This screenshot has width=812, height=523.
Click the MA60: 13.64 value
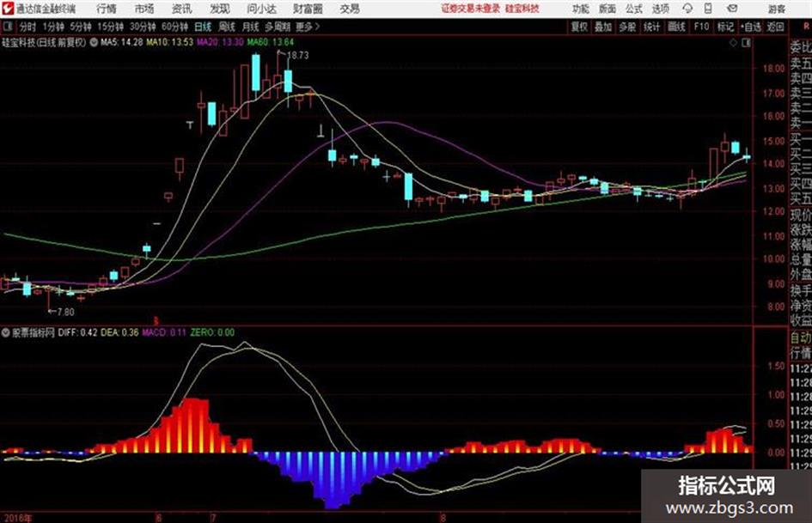pos(271,42)
